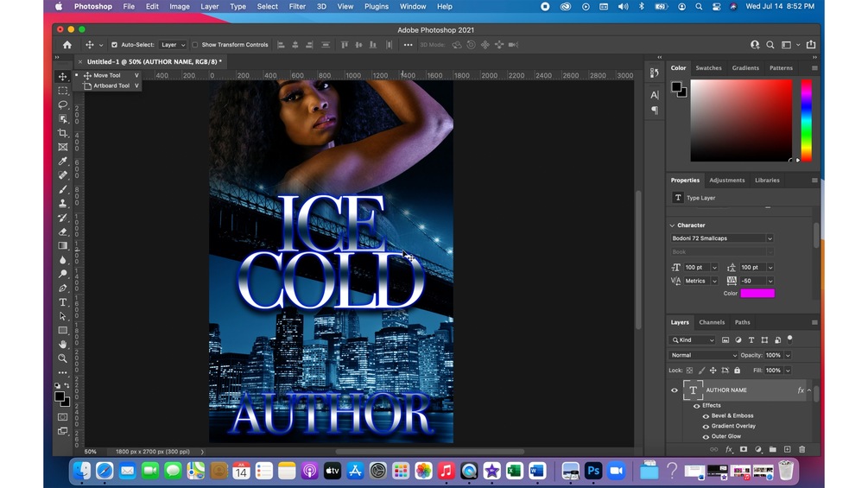Select the Frame tool
868x488 pixels.
[62, 147]
